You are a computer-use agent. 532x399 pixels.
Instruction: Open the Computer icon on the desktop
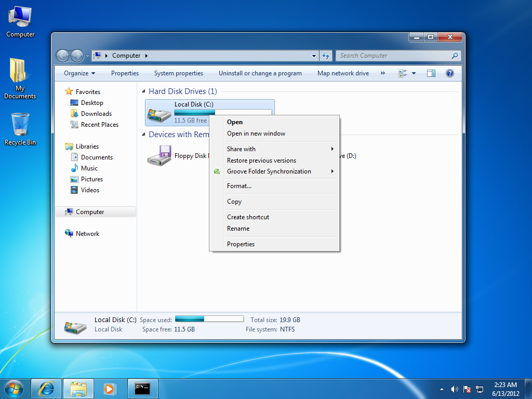(20, 18)
